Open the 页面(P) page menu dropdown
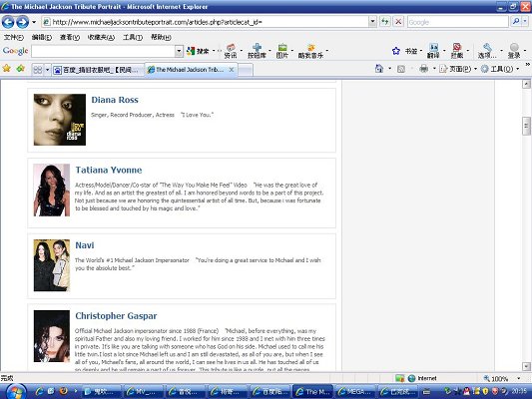 (458, 69)
